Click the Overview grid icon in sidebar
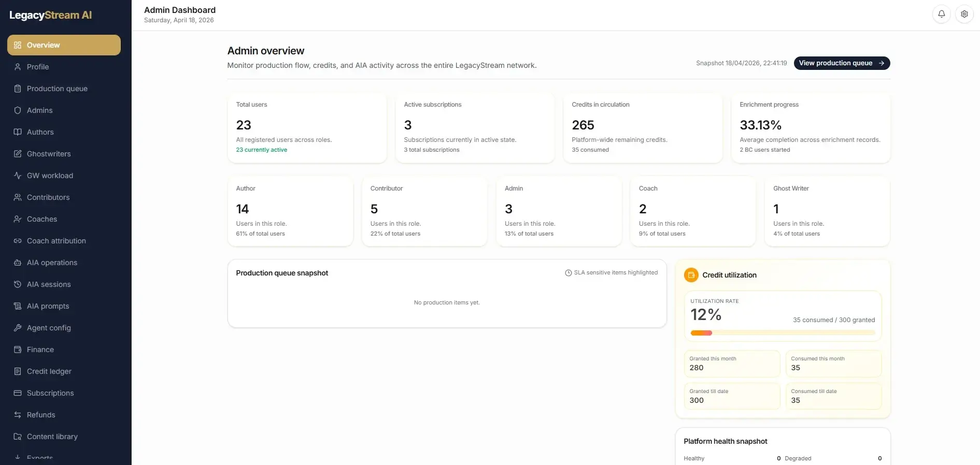980x465 pixels. pos(18,45)
